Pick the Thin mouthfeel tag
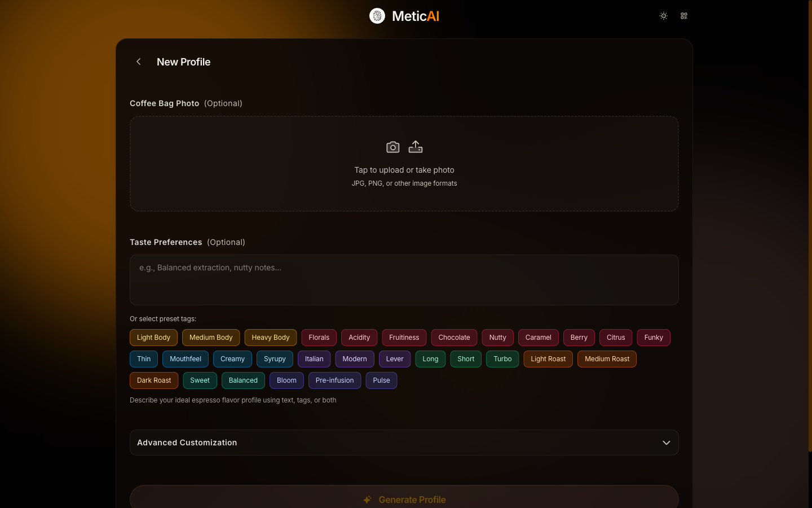This screenshot has height=508, width=812. coord(144,359)
